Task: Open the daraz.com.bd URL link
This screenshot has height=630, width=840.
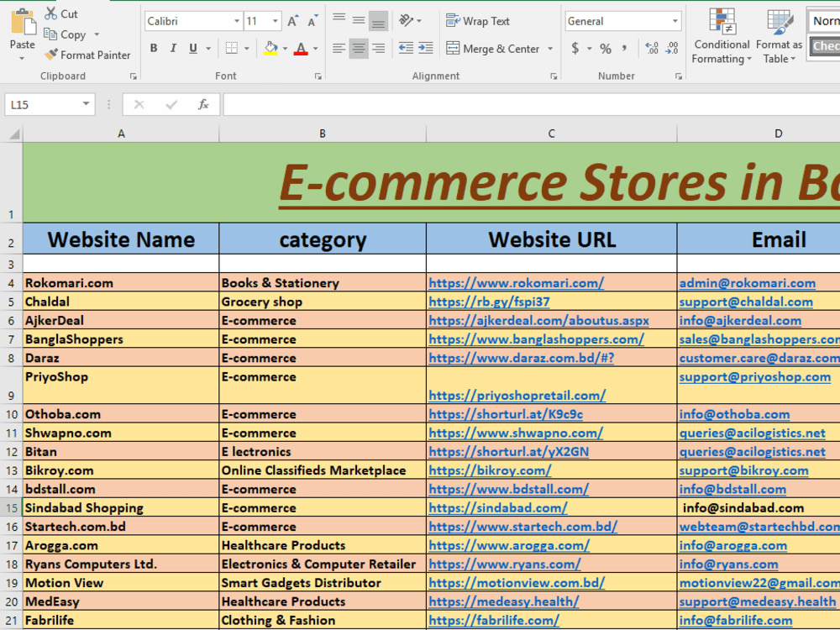Action: 521,358
